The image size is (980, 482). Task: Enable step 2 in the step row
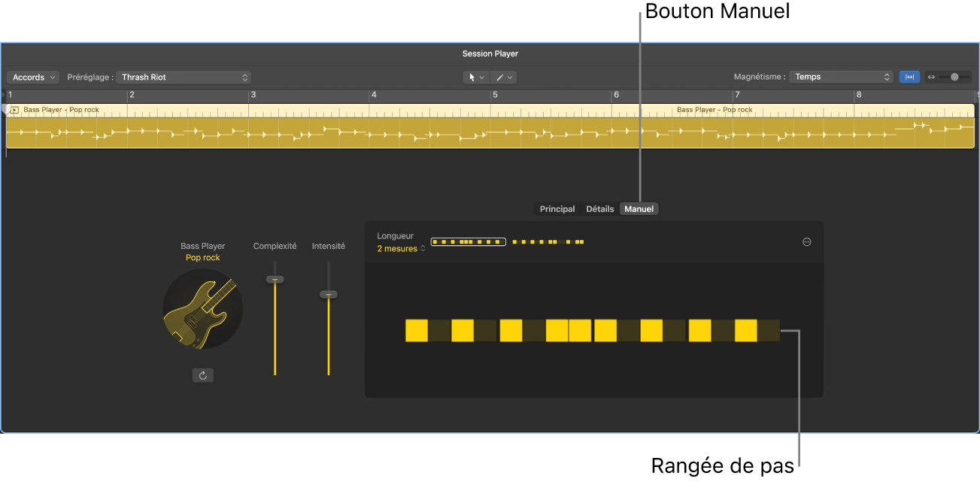440,330
